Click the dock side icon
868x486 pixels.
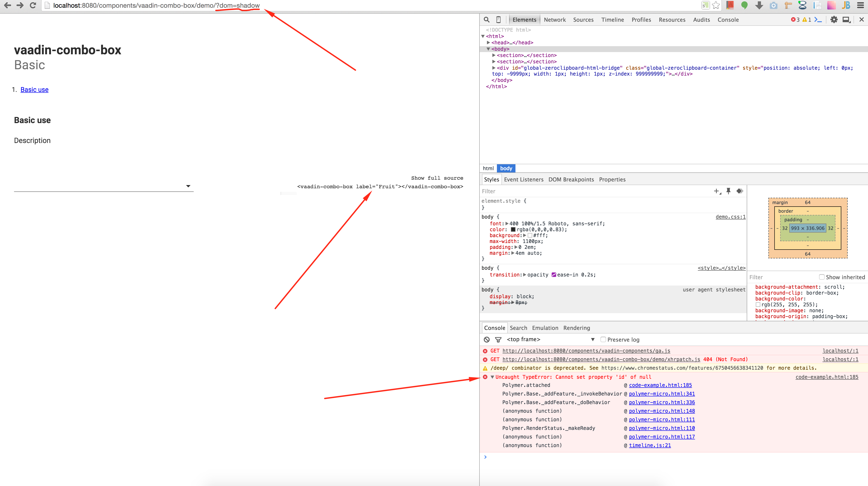click(846, 19)
